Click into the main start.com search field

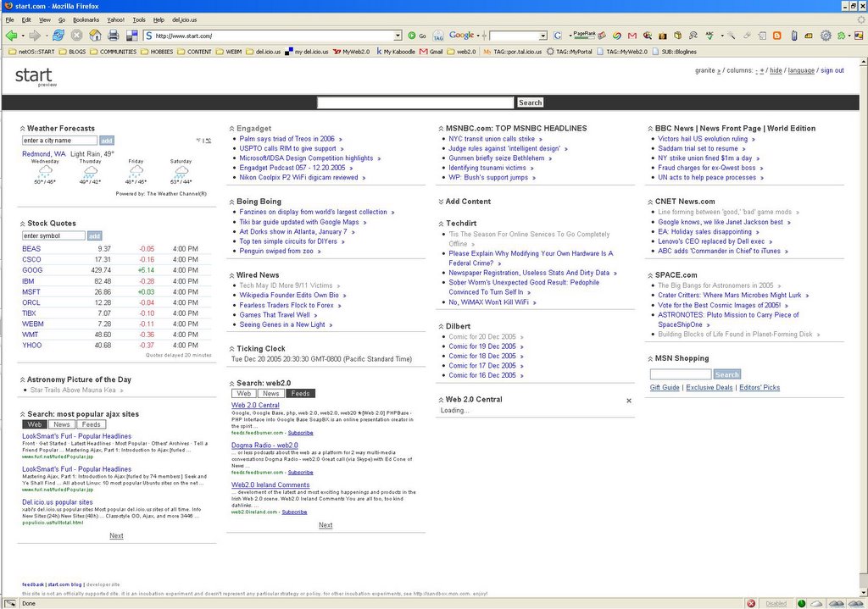(415, 102)
